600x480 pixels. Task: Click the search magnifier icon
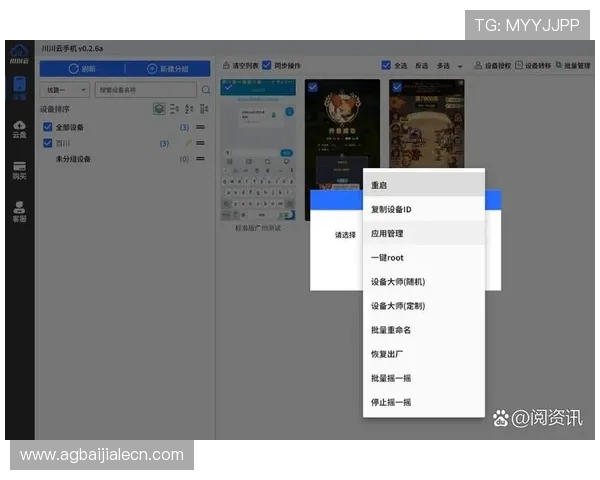coord(206,90)
